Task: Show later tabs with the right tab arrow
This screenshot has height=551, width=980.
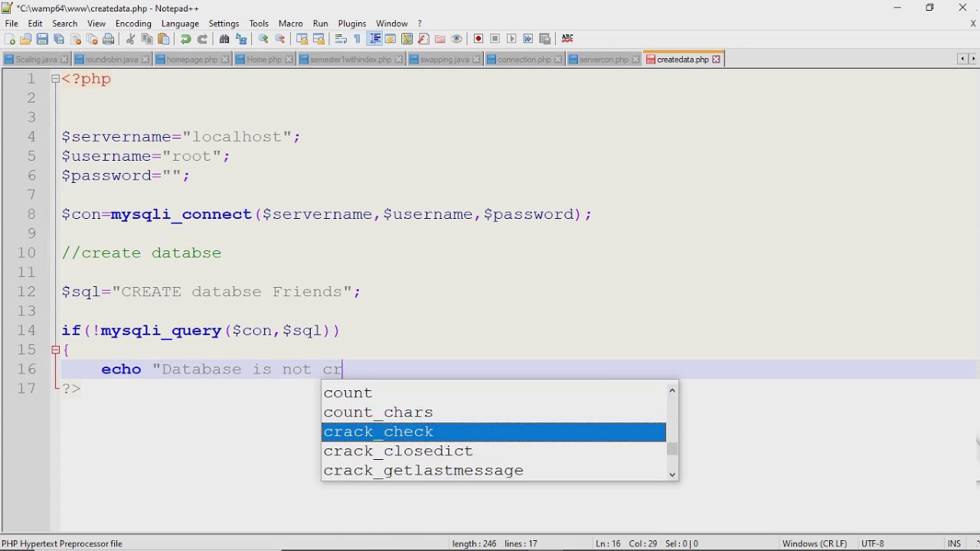Action: 974,59
